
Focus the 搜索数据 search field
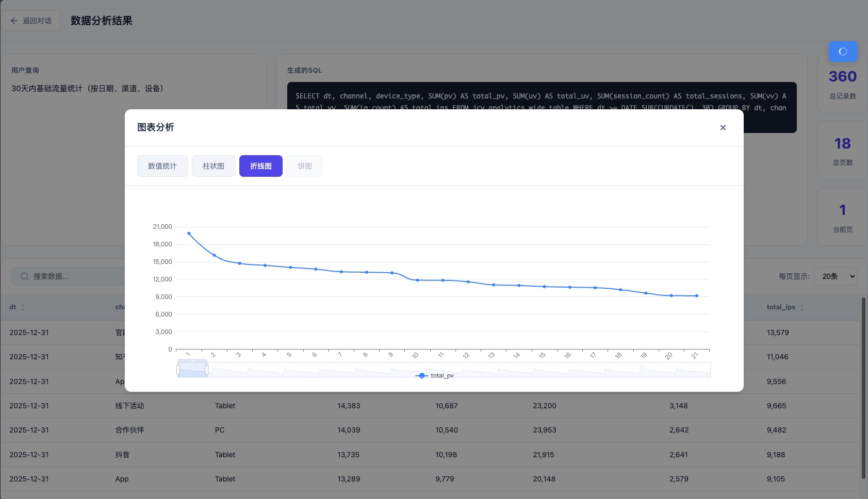coord(68,276)
